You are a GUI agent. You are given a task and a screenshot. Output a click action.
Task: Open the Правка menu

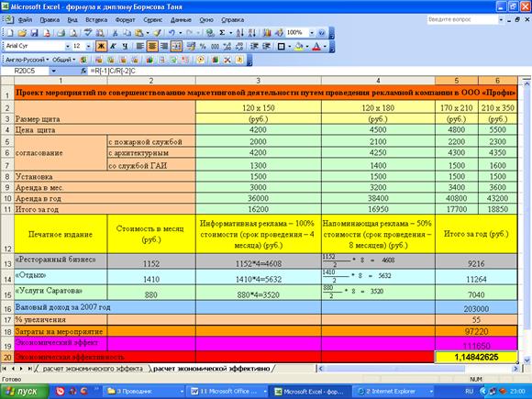[x=50, y=19]
